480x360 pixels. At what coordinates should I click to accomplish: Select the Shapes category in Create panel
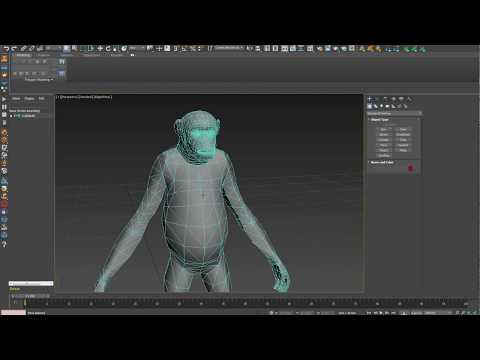(375, 106)
